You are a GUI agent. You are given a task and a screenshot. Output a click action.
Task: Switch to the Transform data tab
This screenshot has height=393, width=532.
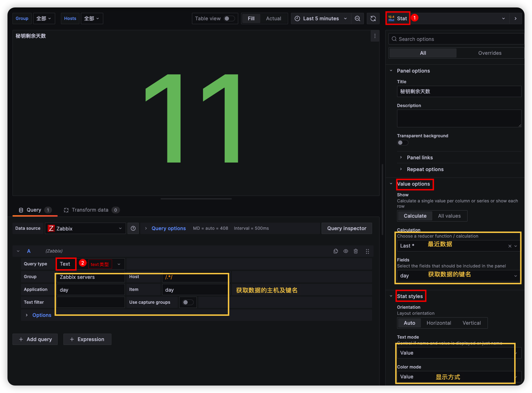point(90,210)
